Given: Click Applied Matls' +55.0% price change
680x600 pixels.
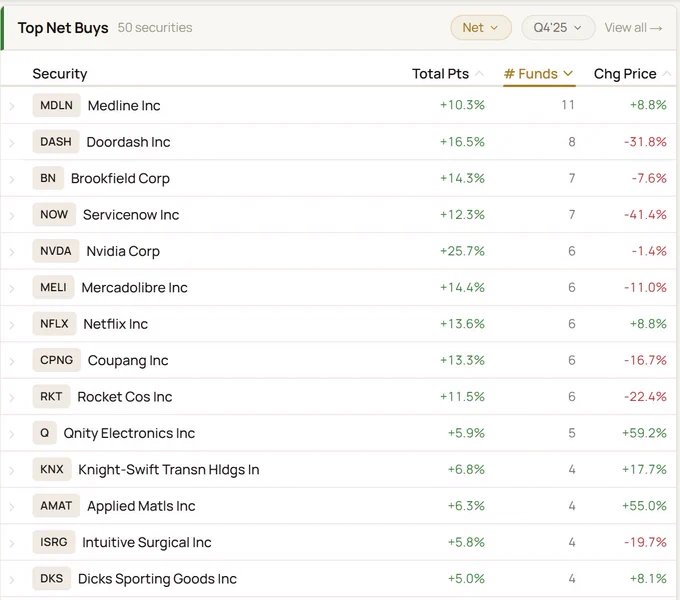Looking at the screenshot, I should pos(644,506).
